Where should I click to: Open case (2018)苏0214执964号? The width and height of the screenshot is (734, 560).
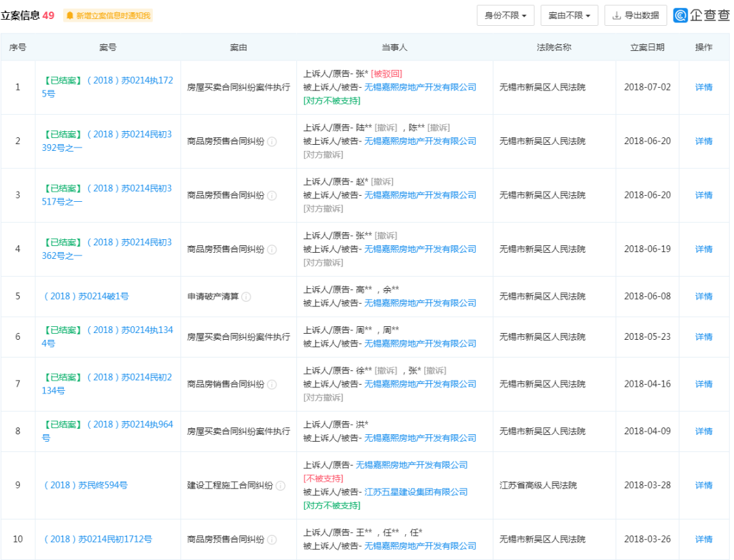[x=107, y=432]
